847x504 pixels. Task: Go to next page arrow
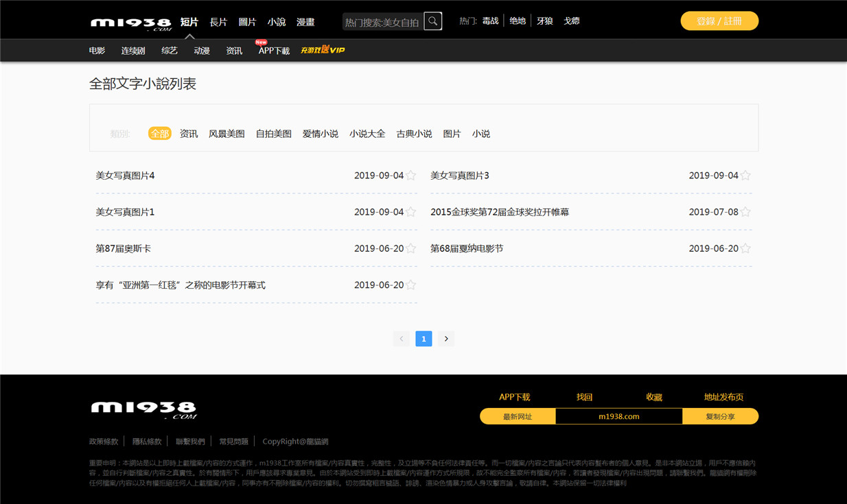[x=446, y=339]
